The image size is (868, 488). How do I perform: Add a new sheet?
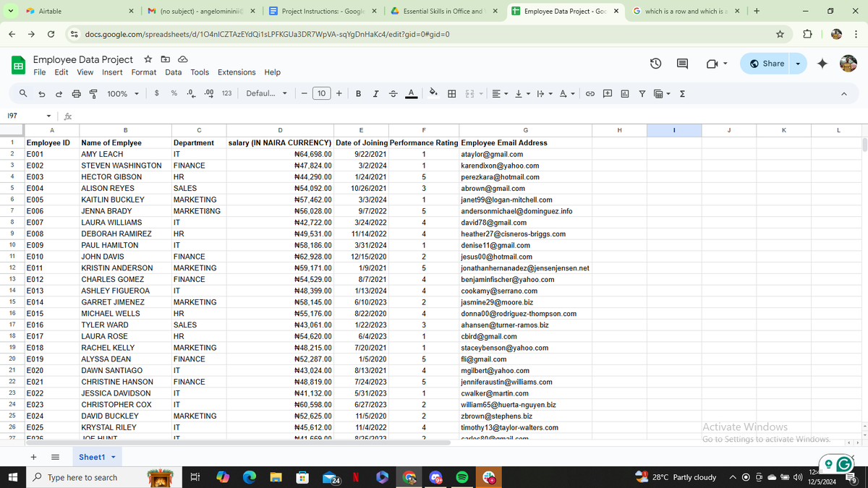(33, 457)
